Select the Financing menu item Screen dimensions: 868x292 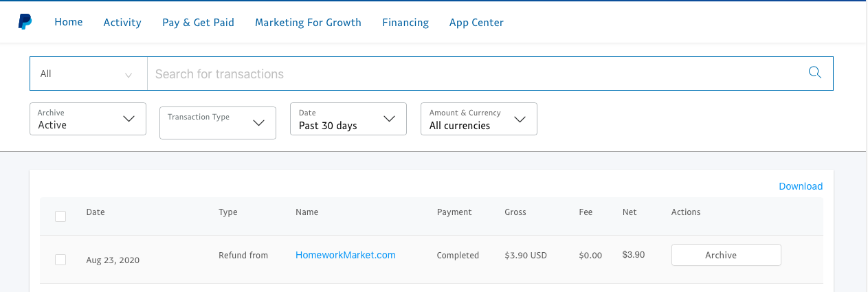tap(405, 23)
